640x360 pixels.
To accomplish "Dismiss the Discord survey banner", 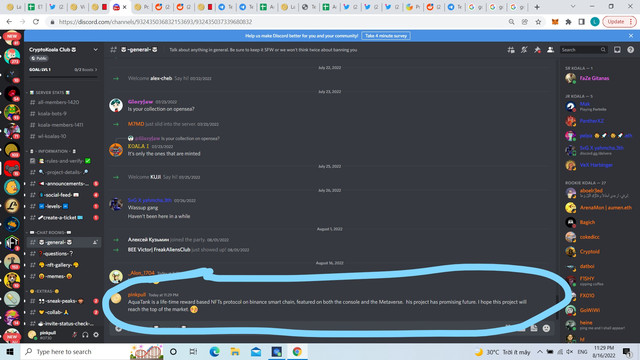I will tap(631, 36).
